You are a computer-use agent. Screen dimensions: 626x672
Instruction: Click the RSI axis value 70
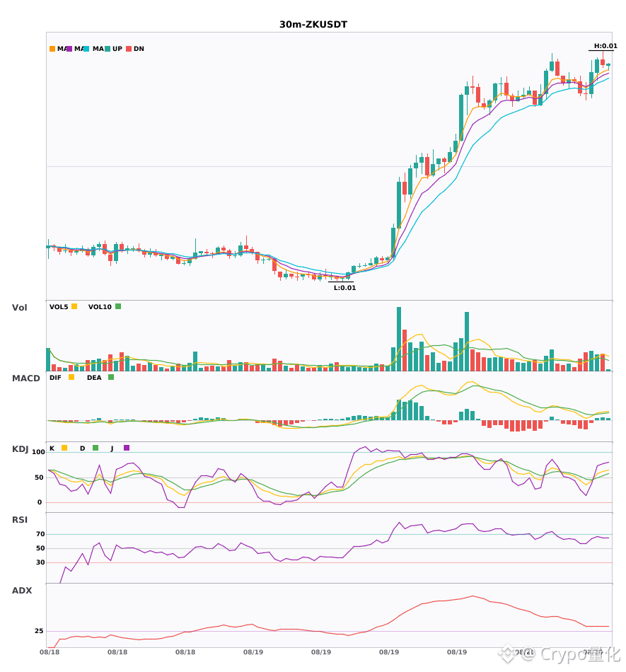coord(40,534)
